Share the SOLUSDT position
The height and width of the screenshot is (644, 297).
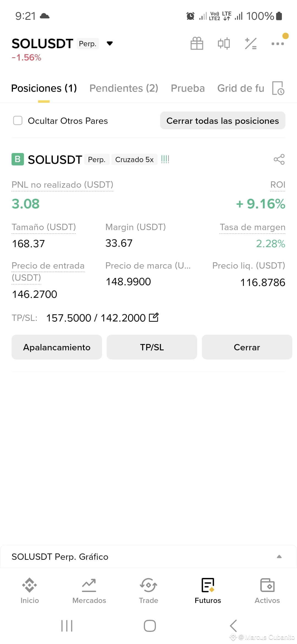pyautogui.click(x=279, y=159)
